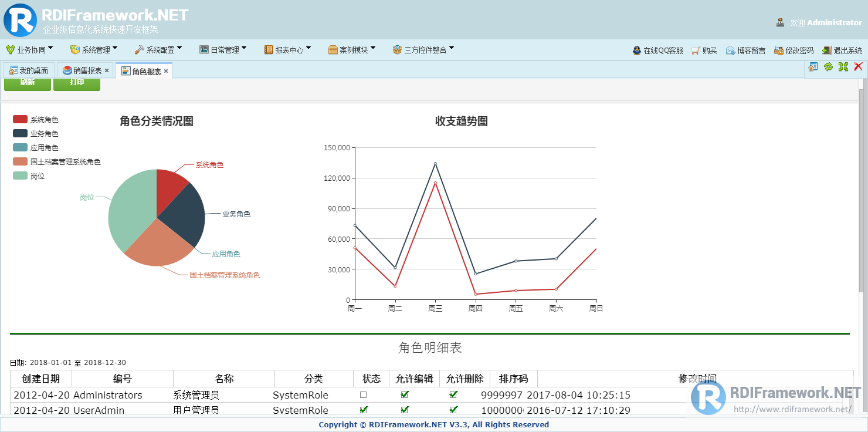This screenshot has height=432, width=868.
Task: Click the 编号 column header
Action: coord(123,379)
